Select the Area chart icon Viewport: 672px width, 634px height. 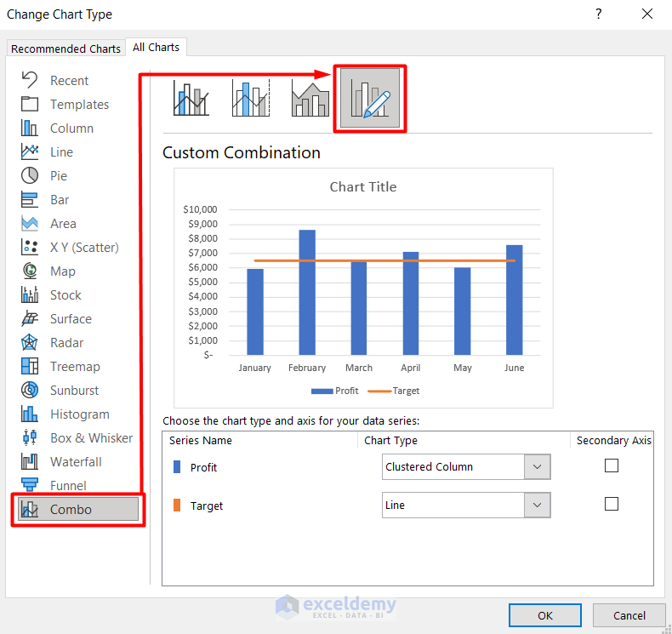click(x=30, y=223)
